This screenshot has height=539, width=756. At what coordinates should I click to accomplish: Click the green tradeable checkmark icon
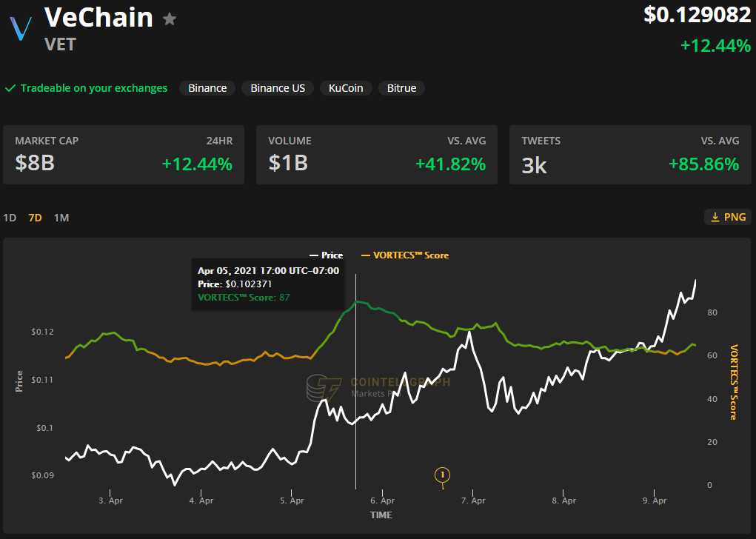coord(10,88)
